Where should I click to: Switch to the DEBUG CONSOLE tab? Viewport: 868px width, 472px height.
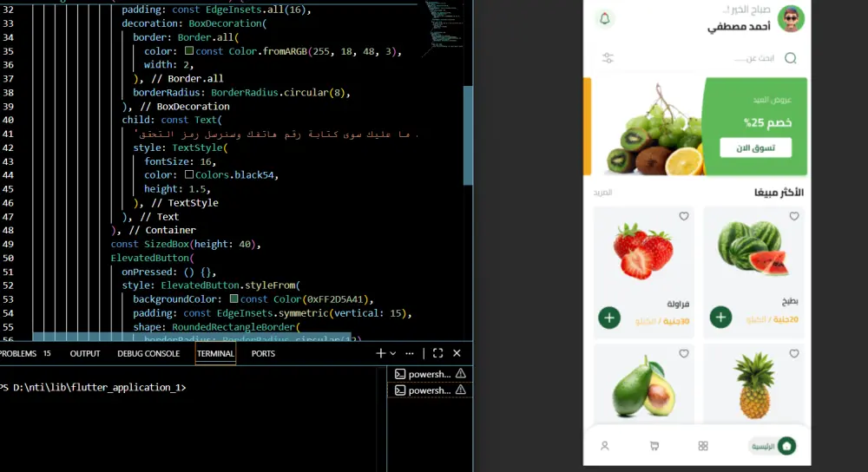148,354
